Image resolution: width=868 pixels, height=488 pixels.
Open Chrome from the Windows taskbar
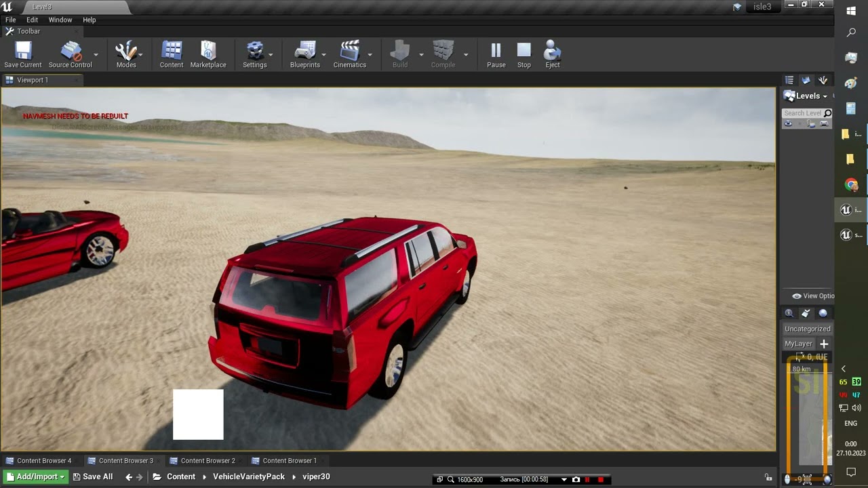(x=851, y=184)
